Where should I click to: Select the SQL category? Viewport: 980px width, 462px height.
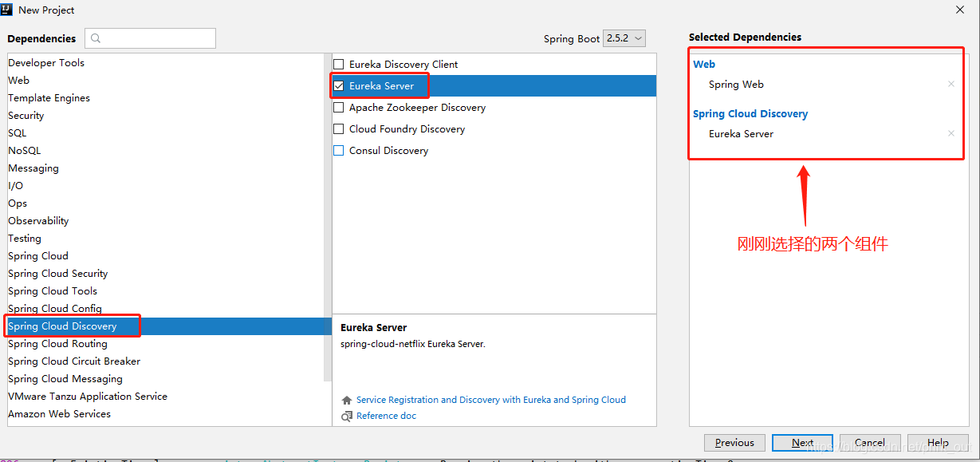pos(165,132)
